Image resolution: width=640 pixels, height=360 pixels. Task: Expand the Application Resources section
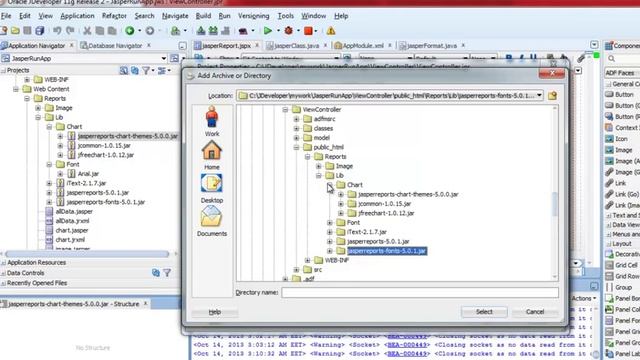[4, 262]
